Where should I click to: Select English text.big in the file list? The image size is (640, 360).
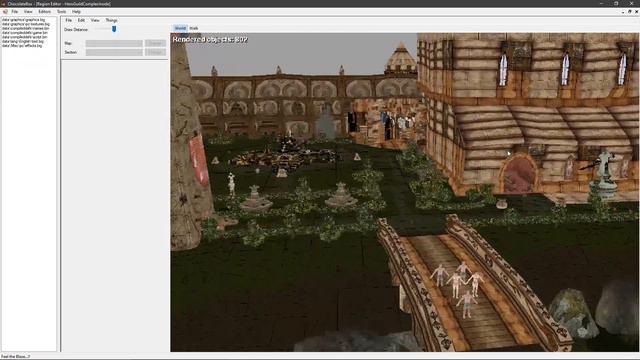click(x=22, y=41)
